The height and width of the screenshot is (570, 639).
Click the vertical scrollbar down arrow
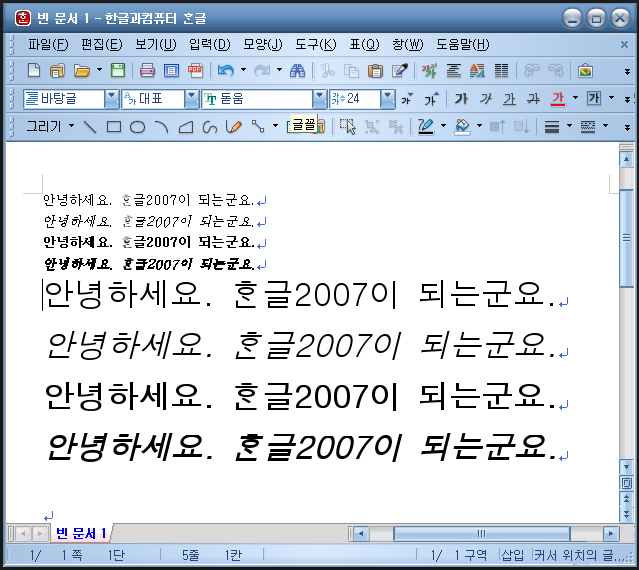click(x=626, y=467)
